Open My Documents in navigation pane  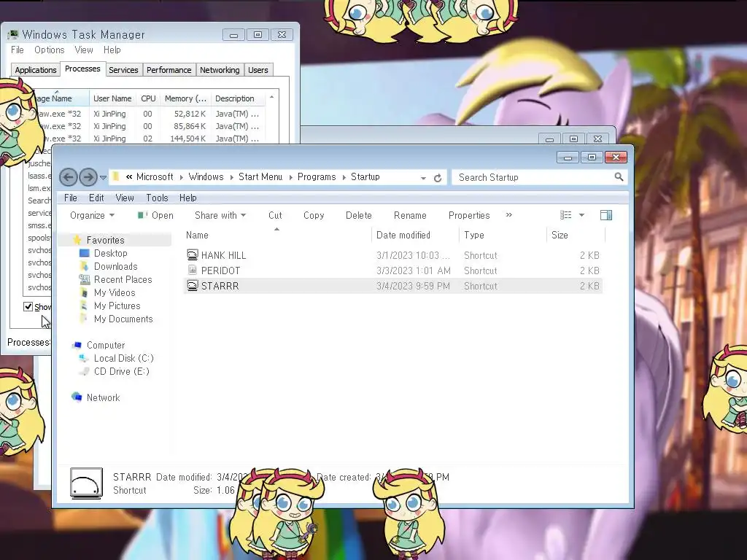click(123, 319)
